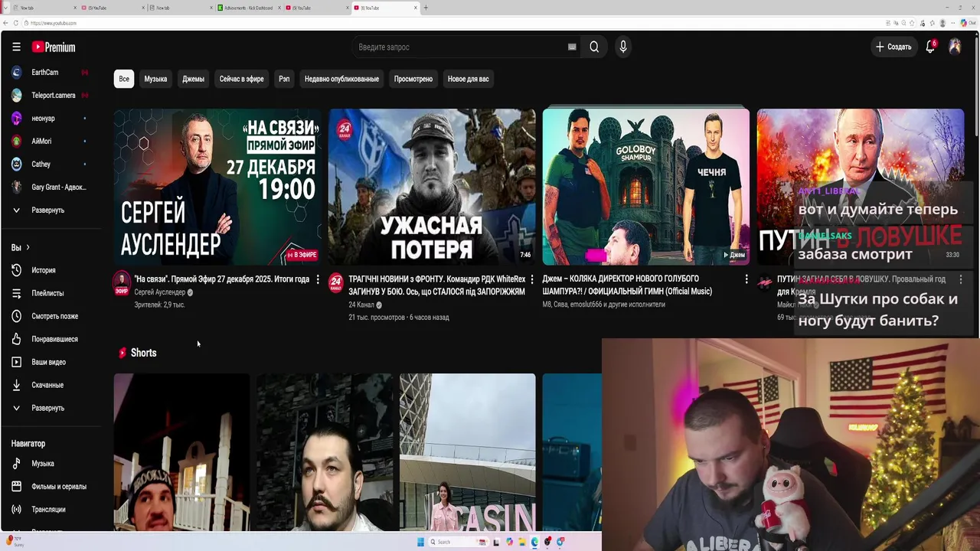Select the Просмотрено filter chip
980x551 pixels.
click(x=413, y=79)
